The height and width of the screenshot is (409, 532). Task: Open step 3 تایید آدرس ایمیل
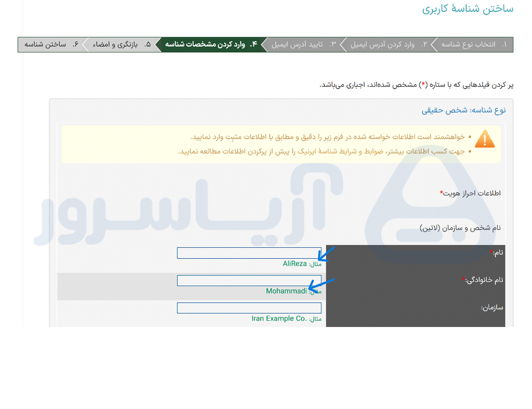click(x=304, y=44)
